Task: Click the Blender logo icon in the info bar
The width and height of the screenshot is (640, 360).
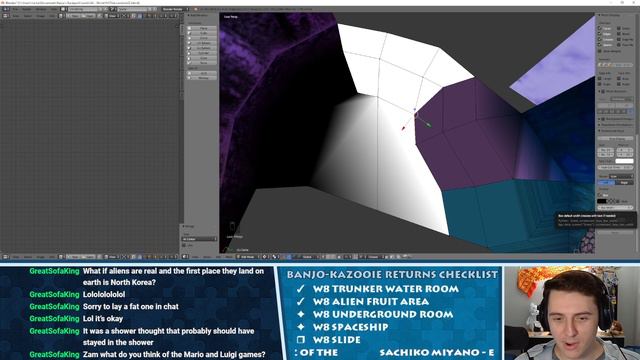Action: pyautogui.click(x=195, y=9)
